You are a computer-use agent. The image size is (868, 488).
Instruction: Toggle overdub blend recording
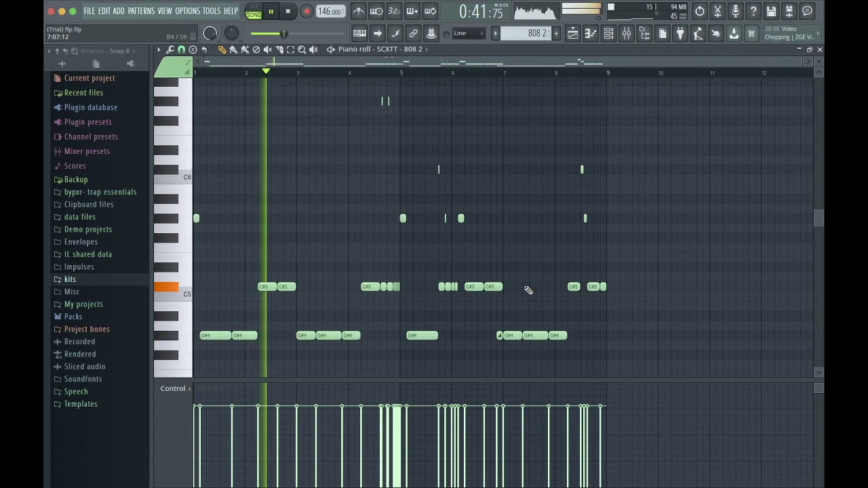(412, 12)
